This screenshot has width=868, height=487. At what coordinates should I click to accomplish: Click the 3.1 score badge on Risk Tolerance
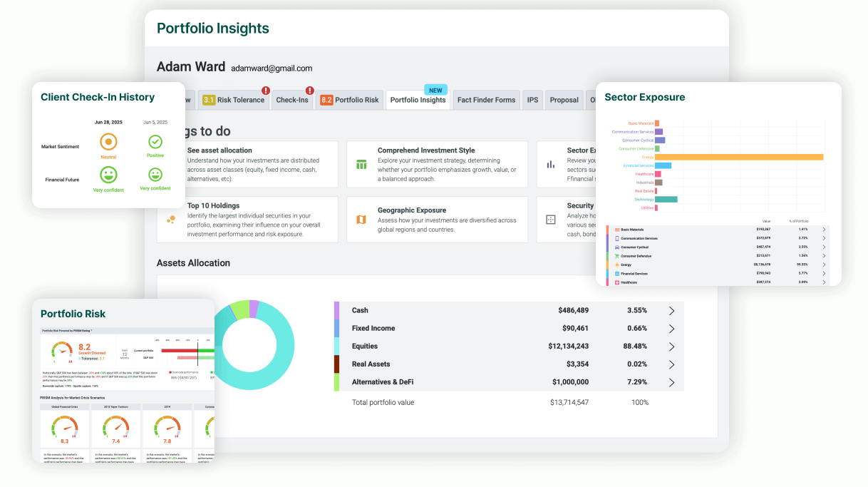209,100
